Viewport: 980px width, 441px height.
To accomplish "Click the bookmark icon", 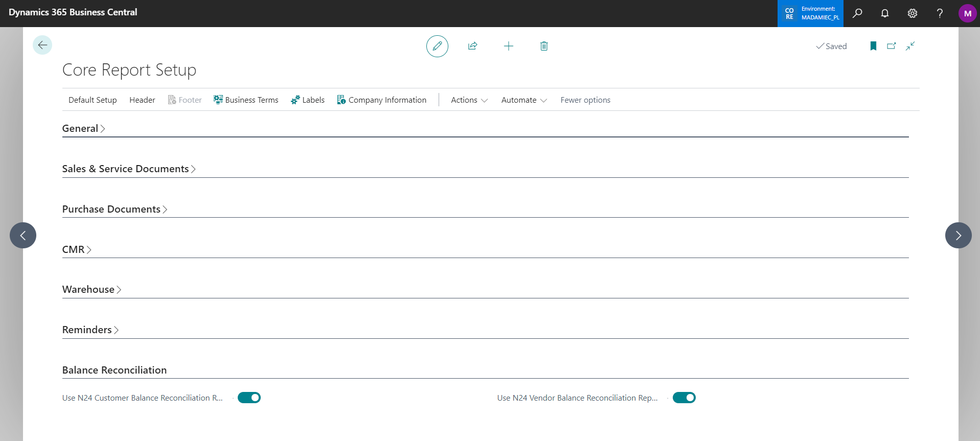I will coord(873,46).
